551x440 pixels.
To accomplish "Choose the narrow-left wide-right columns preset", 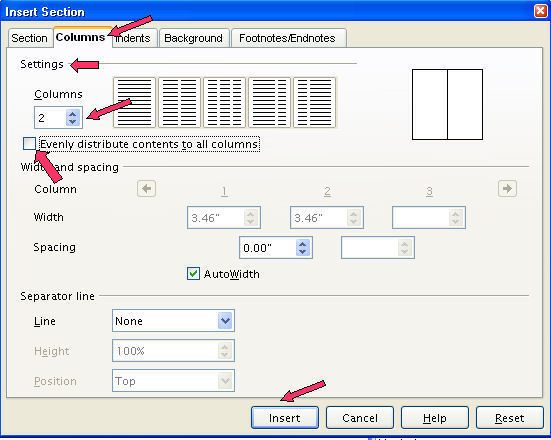I will (x=315, y=102).
